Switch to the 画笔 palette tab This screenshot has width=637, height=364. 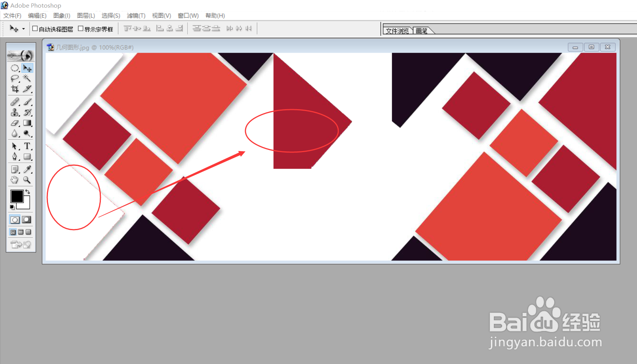click(422, 31)
